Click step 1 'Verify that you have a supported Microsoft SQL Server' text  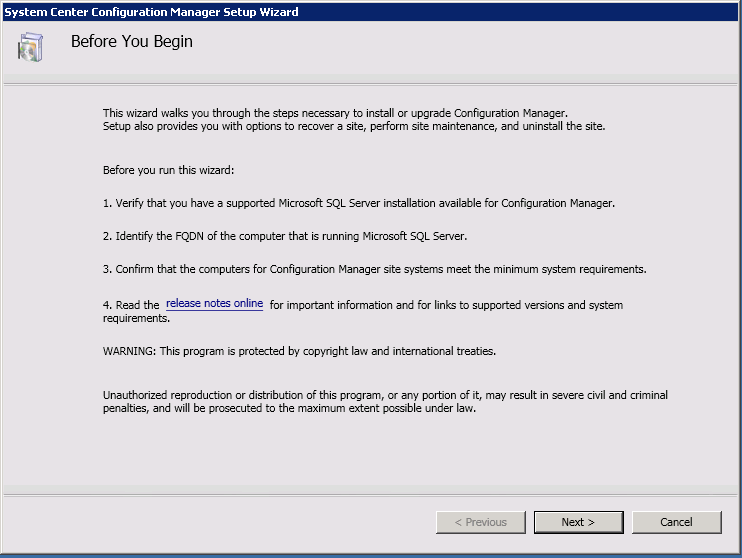tap(359, 203)
